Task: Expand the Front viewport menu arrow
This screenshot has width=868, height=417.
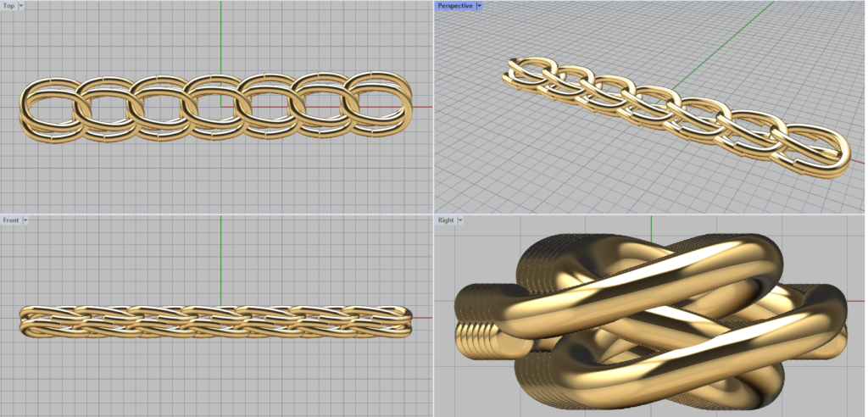Action: (25, 220)
